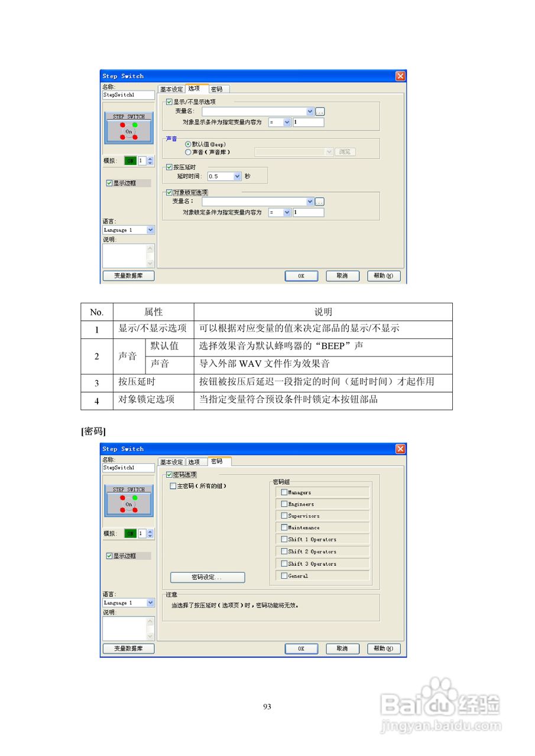Switch to the 基本设定 tab
This screenshot has height=756, width=535.
tap(170, 89)
